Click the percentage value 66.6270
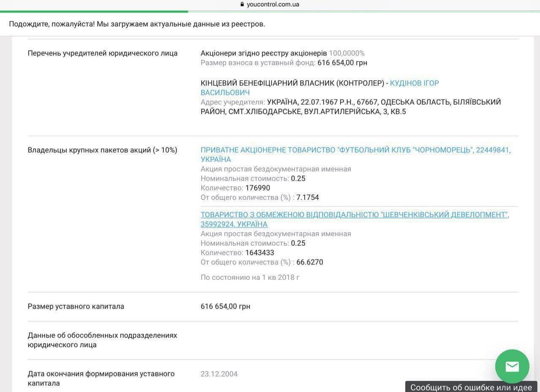The width and height of the screenshot is (540, 392). pyautogui.click(x=310, y=262)
